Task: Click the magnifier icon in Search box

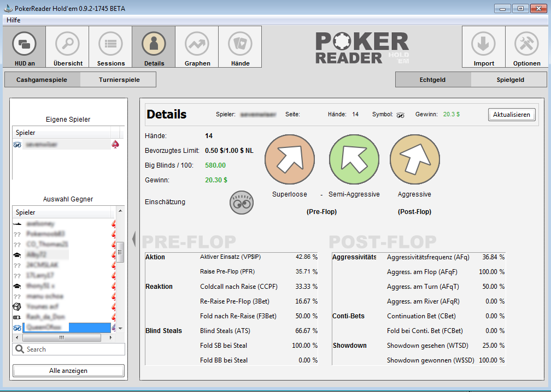Action: pos(20,349)
